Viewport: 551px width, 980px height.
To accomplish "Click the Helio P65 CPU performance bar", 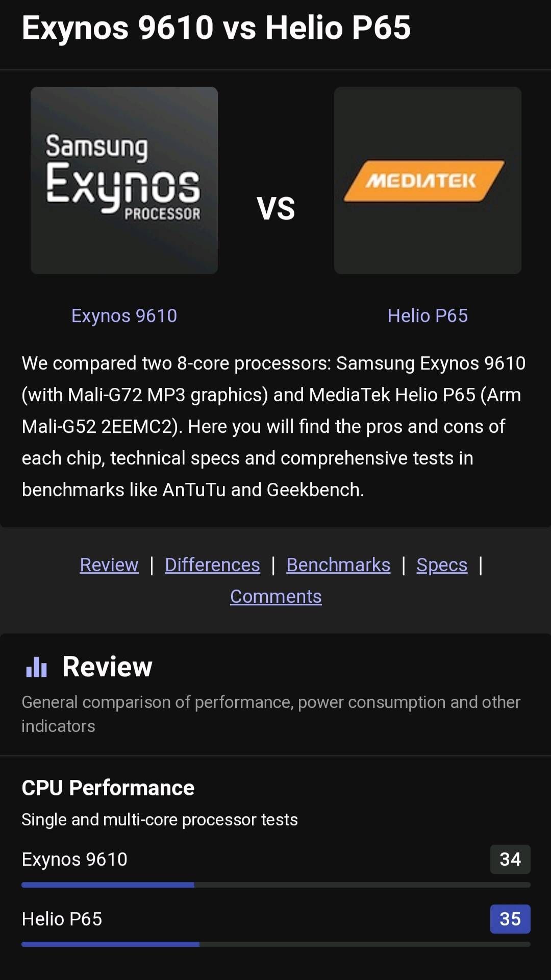I will click(275, 944).
